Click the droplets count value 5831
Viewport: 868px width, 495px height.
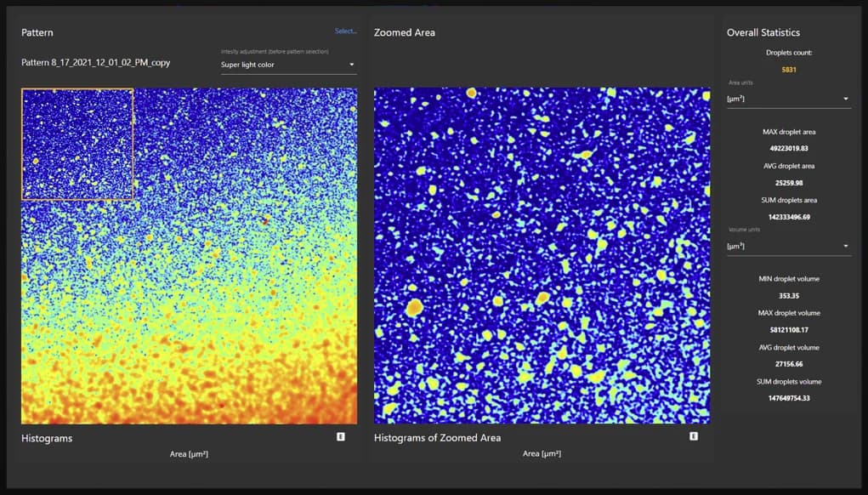(789, 70)
